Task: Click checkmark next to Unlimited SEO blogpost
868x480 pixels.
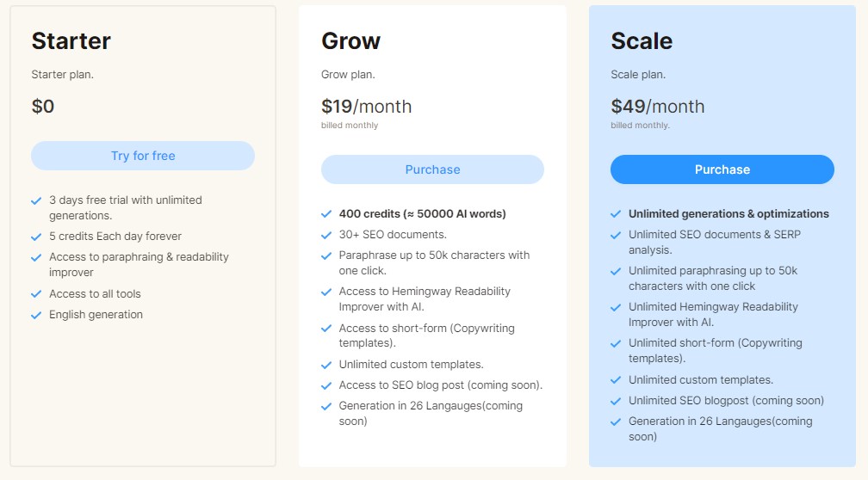Action: coord(616,401)
